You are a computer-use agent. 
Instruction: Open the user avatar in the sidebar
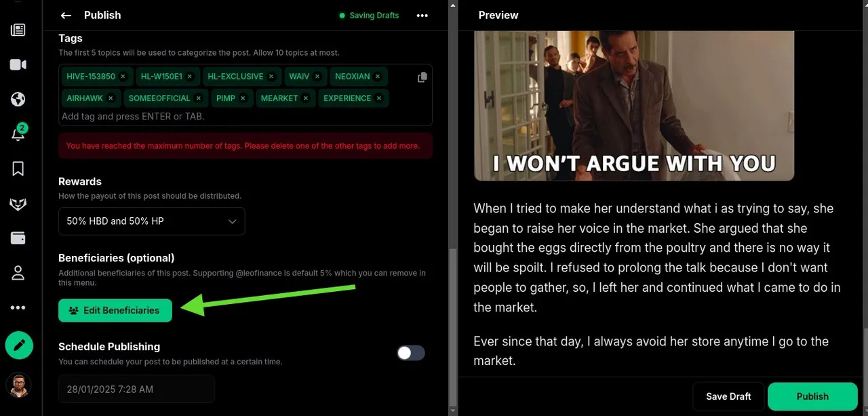[18, 385]
